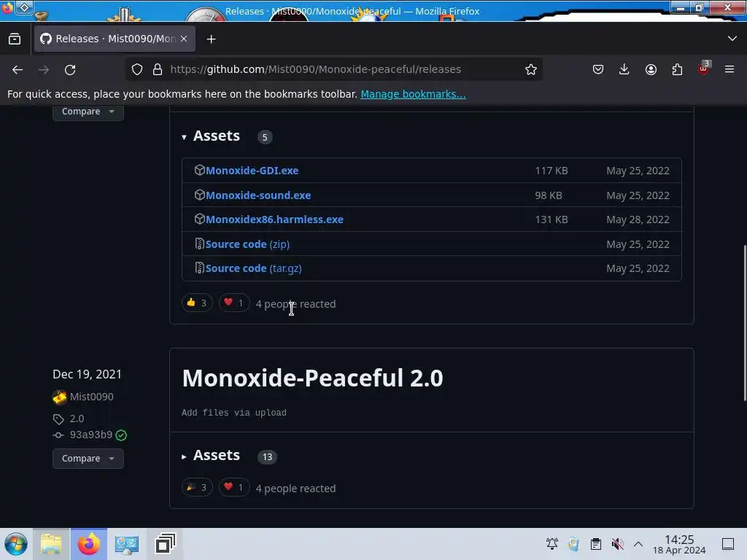
Task: Toggle the thumbs-up reaction with 3
Action: pyautogui.click(x=197, y=303)
